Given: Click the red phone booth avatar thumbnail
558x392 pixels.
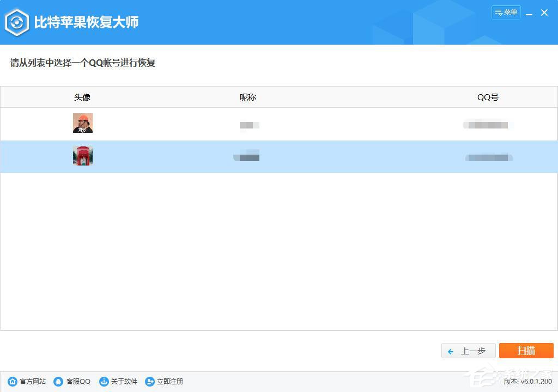Looking at the screenshot, I should [x=82, y=155].
